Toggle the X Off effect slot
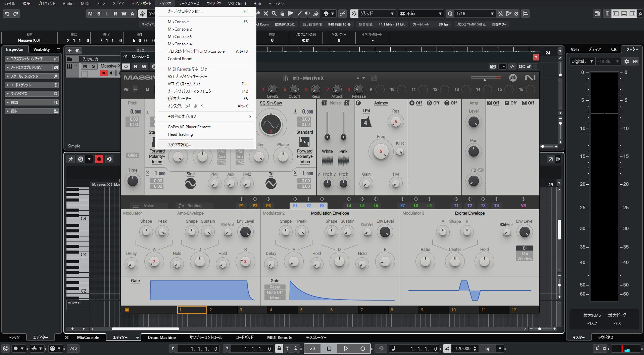The width and height of the screenshot is (644, 355). [493, 103]
